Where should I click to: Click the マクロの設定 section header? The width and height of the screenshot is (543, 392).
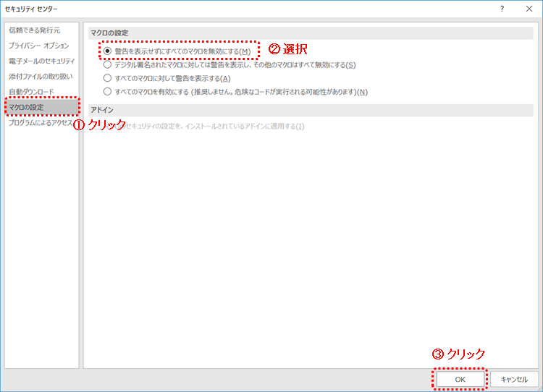point(110,33)
